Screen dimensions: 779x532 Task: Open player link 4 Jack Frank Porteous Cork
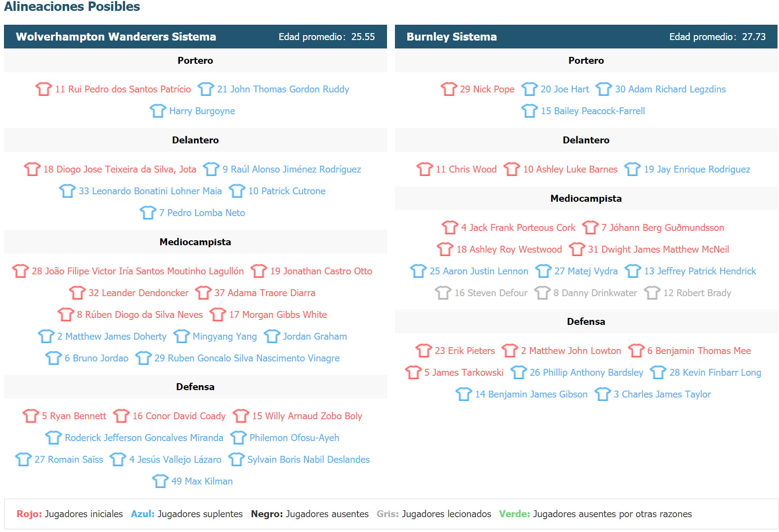tap(519, 227)
